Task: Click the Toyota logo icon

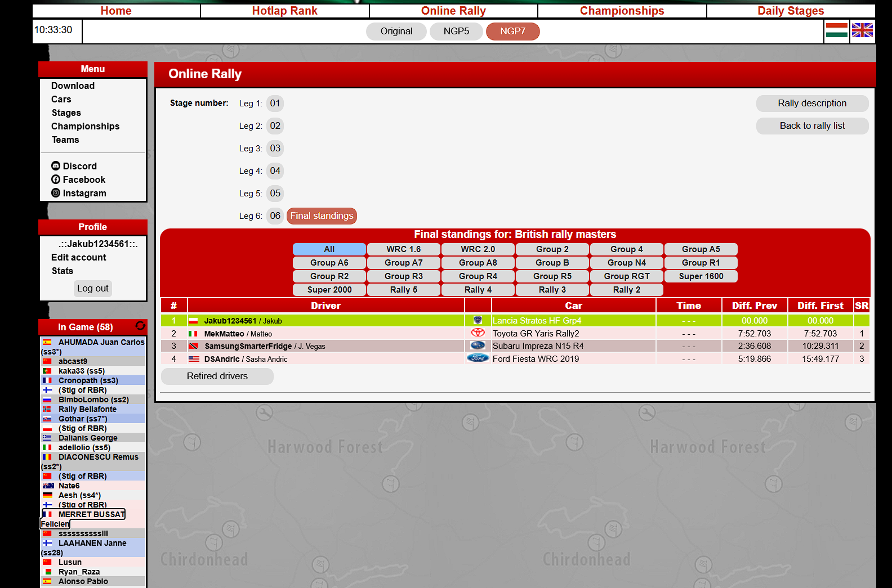Action: [478, 333]
